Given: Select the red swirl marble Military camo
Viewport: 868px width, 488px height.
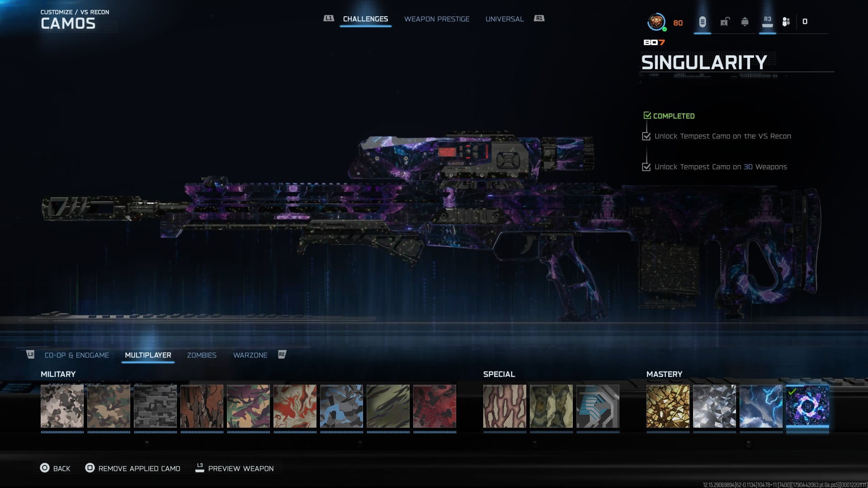Looking at the screenshot, I should click(x=295, y=406).
